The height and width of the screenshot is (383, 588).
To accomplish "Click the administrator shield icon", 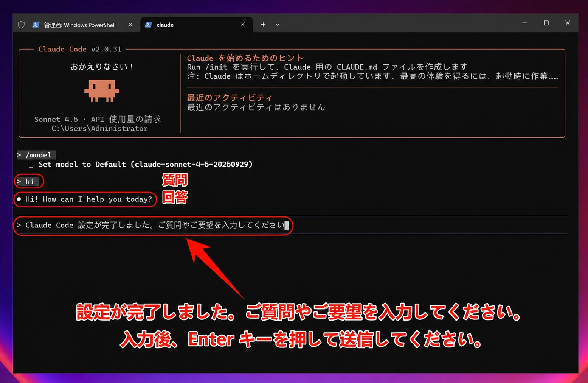I will click(21, 25).
